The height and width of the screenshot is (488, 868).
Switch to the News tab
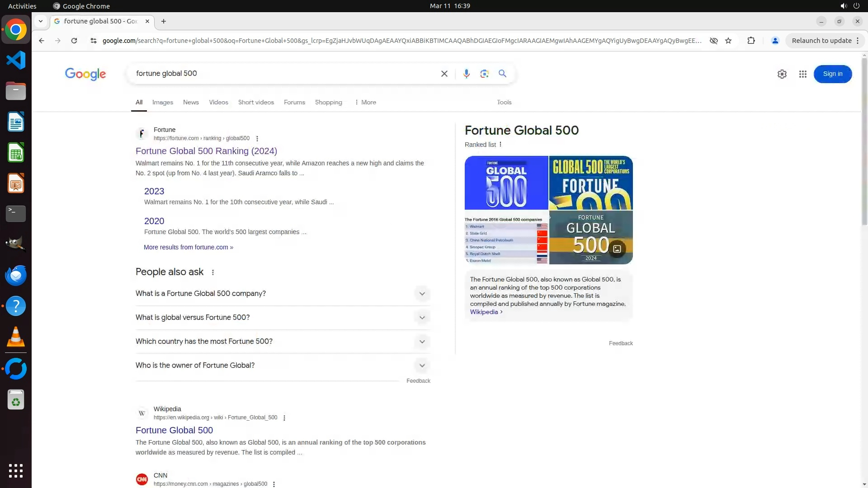tap(191, 103)
